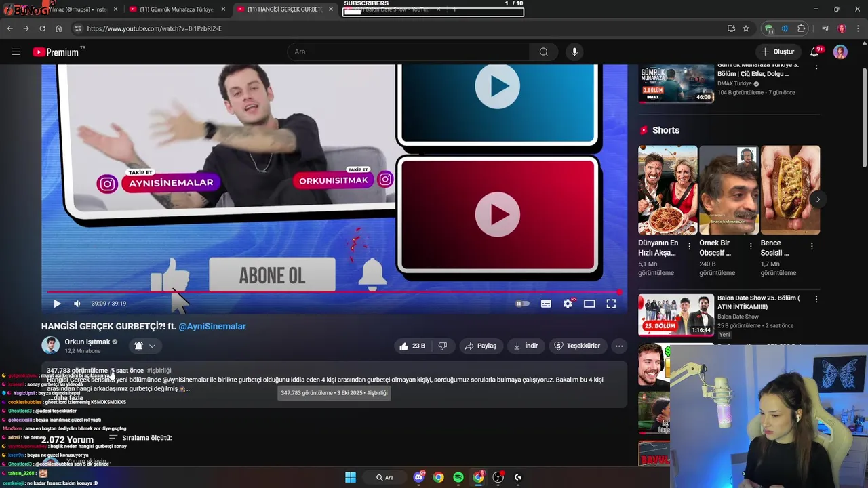The height and width of the screenshot is (488, 868).
Task: Focus the Ara search input field
Action: pos(408,52)
